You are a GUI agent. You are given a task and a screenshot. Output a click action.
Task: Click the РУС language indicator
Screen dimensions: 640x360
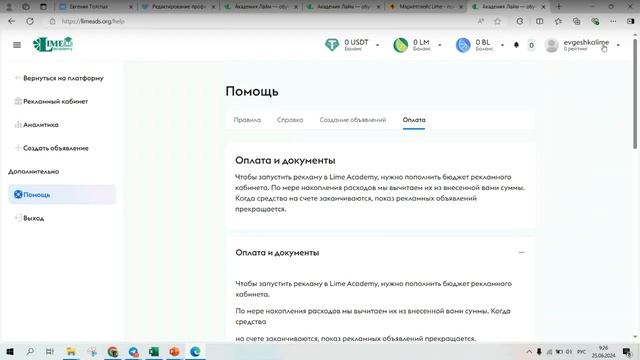click(x=581, y=351)
